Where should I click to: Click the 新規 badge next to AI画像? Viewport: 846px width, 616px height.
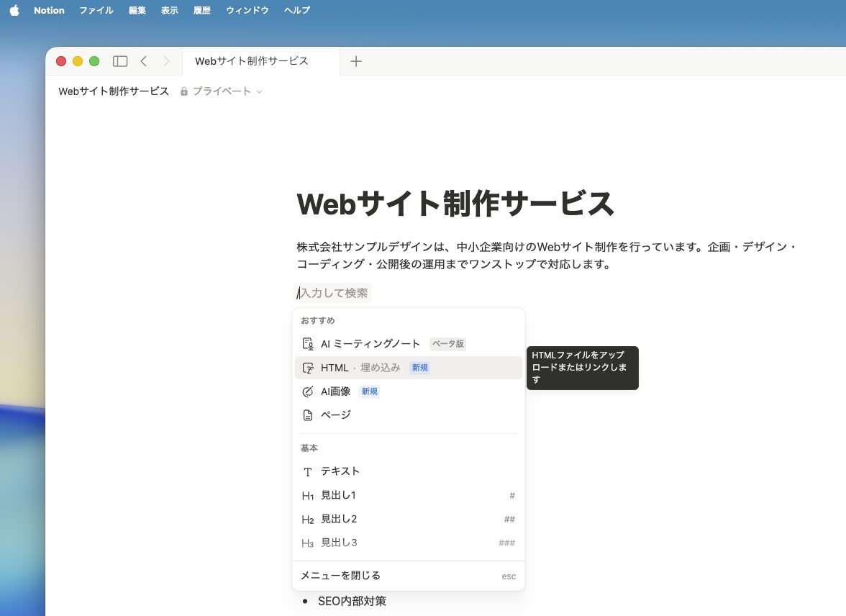[x=370, y=391]
